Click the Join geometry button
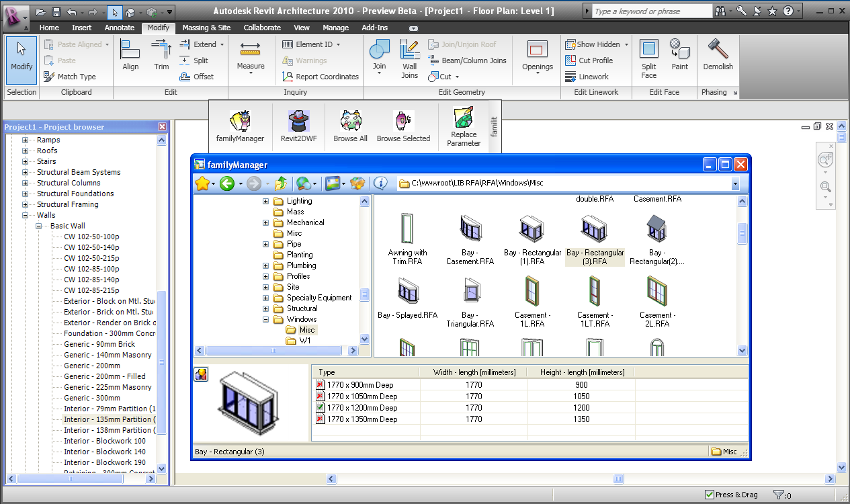Viewport: 850px width, 504px height. click(x=380, y=57)
